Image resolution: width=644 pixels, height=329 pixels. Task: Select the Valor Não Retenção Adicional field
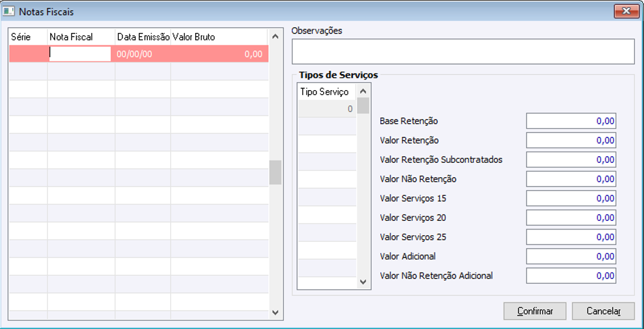571,276
